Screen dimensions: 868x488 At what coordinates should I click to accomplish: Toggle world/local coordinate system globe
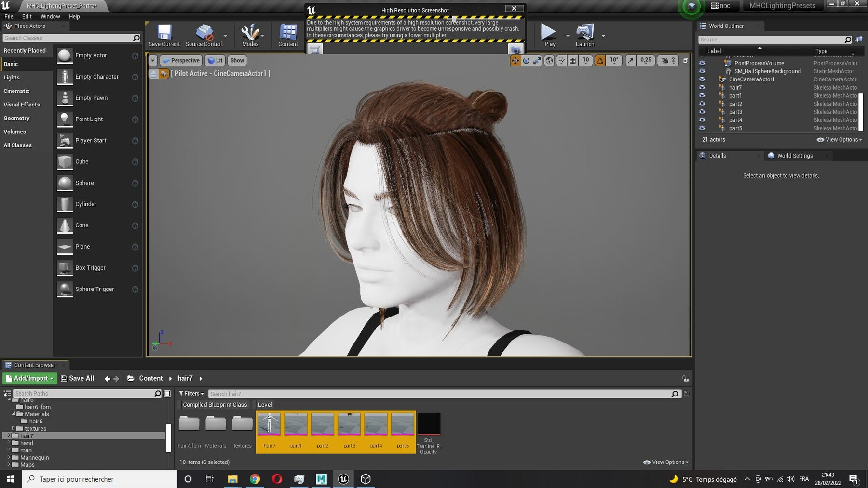(x=549, y=60)
